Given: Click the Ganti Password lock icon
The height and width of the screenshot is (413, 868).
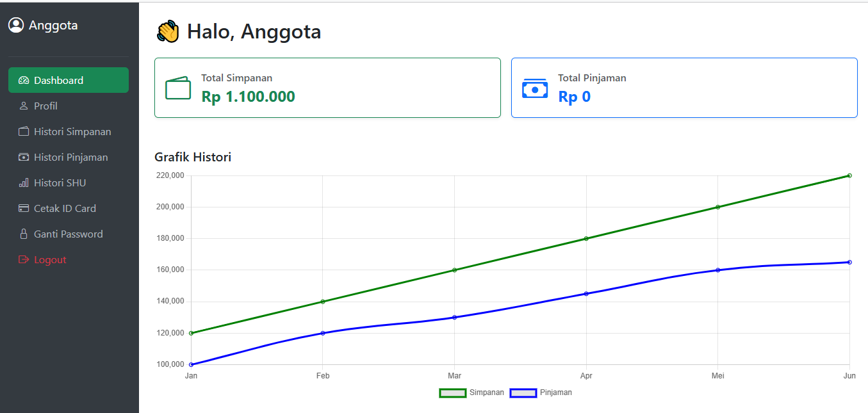Looking at the screenshot, I should click(x=24, y=234).
